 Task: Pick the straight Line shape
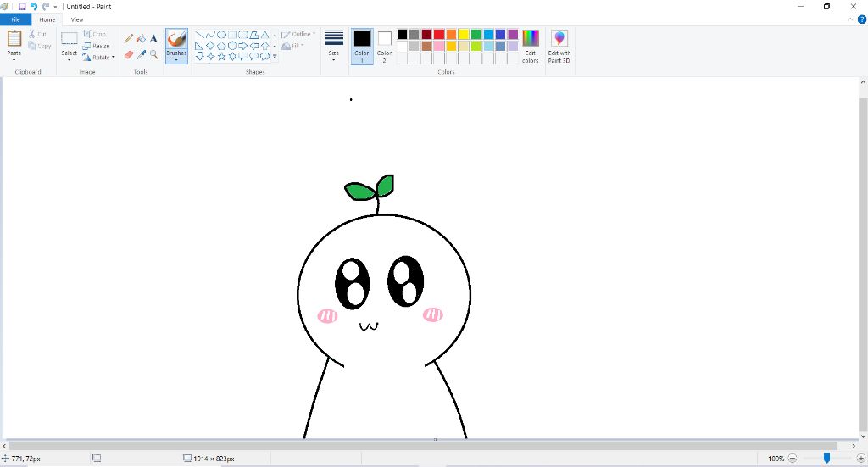199,35
